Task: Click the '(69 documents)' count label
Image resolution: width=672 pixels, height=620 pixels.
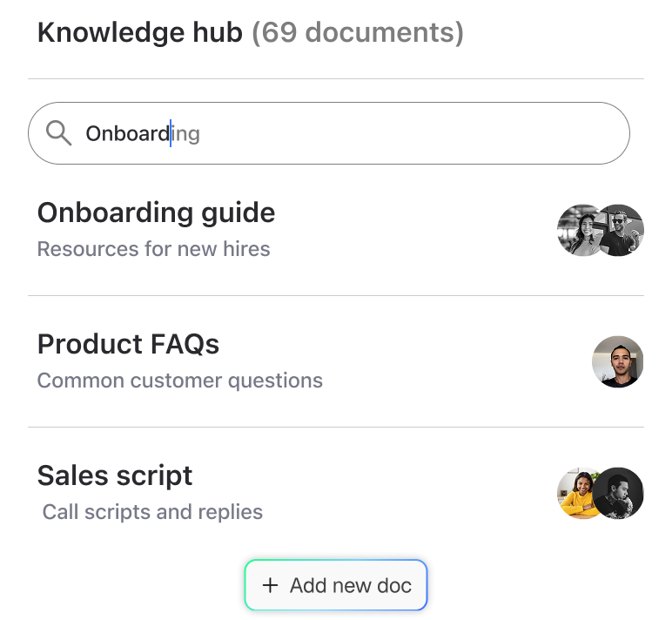Action: [357, 33]
